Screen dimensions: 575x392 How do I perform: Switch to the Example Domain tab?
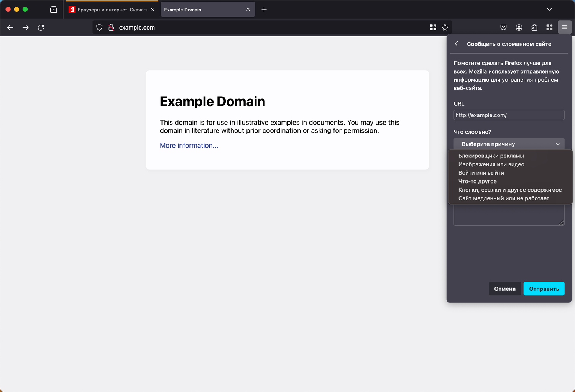tap(203, 10)
